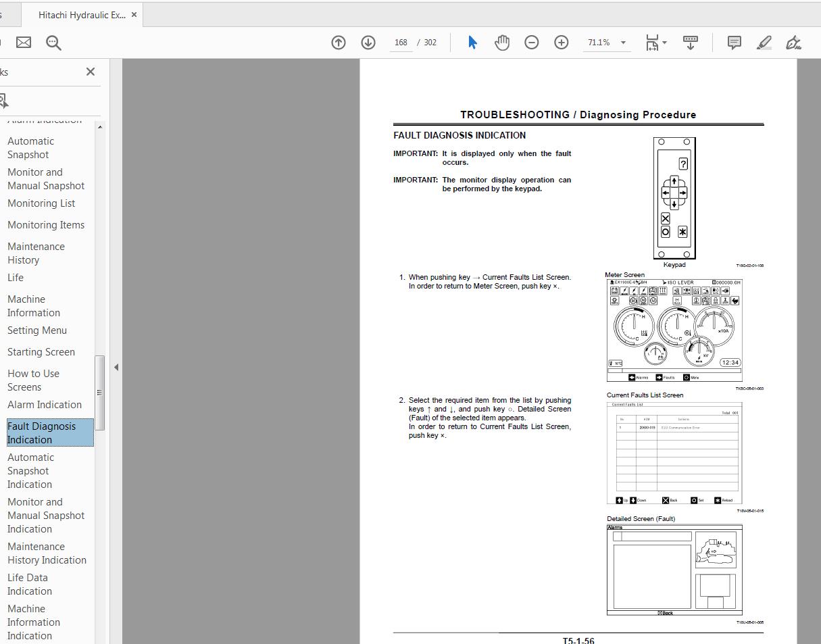The width and height of the screenshot is (821, 644).
Task: Select the pointer selection tool
Action: click(x=472, y=42)
